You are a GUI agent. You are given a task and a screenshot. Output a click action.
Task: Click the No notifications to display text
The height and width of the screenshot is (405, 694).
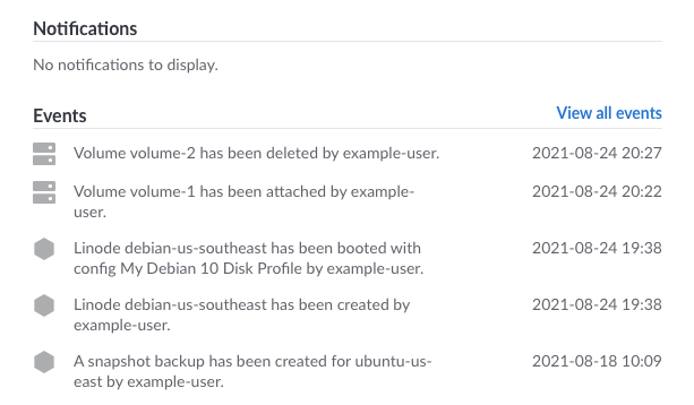pos(125,65)
